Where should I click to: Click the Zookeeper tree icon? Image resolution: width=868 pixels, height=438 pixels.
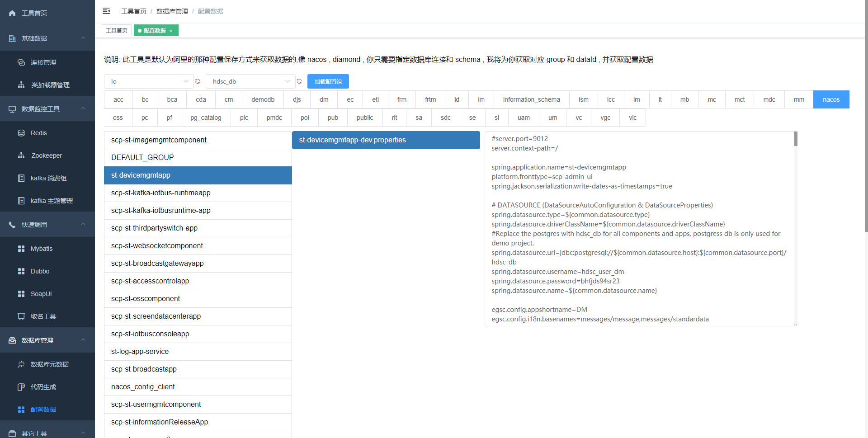coord(21,155)
